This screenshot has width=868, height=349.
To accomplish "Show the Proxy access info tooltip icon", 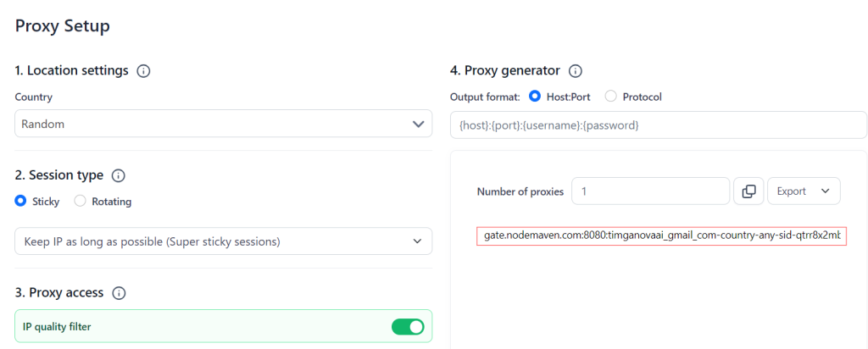I will point(119,292).
